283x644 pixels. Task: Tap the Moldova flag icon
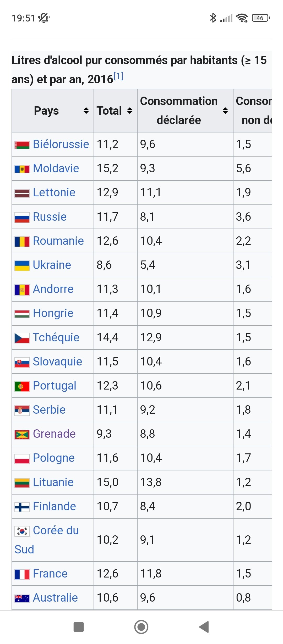(x=22, y=169)
